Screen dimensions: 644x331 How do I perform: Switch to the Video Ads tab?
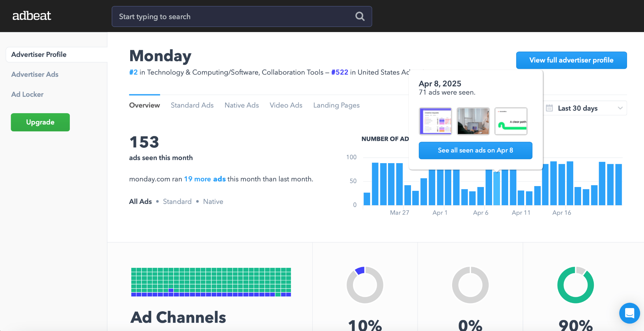click(x=286, y=105)
